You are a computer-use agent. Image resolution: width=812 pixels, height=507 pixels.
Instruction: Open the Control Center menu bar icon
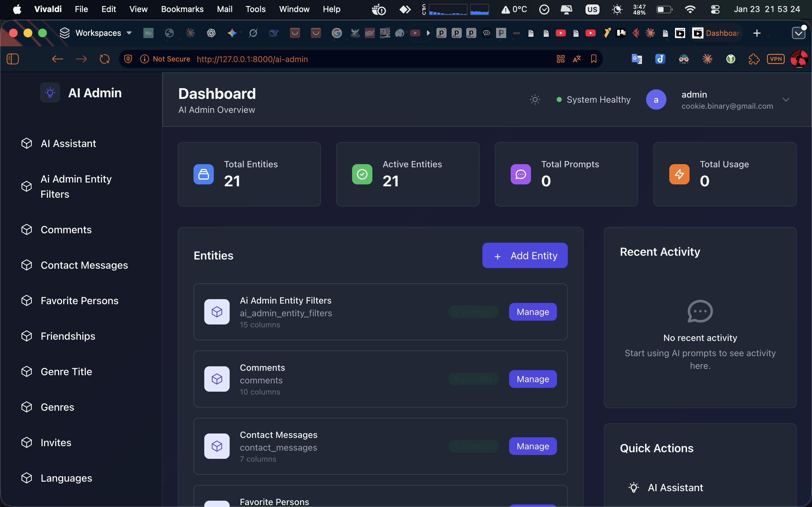715,9
